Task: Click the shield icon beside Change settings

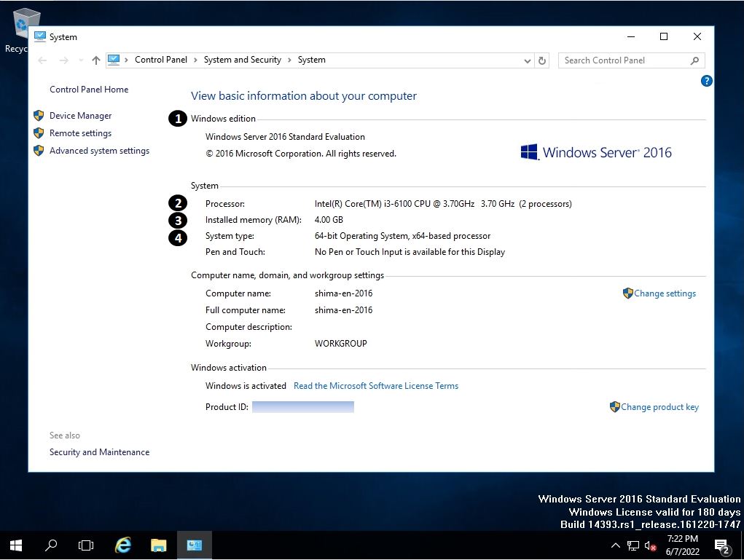Action: point(627,293)
